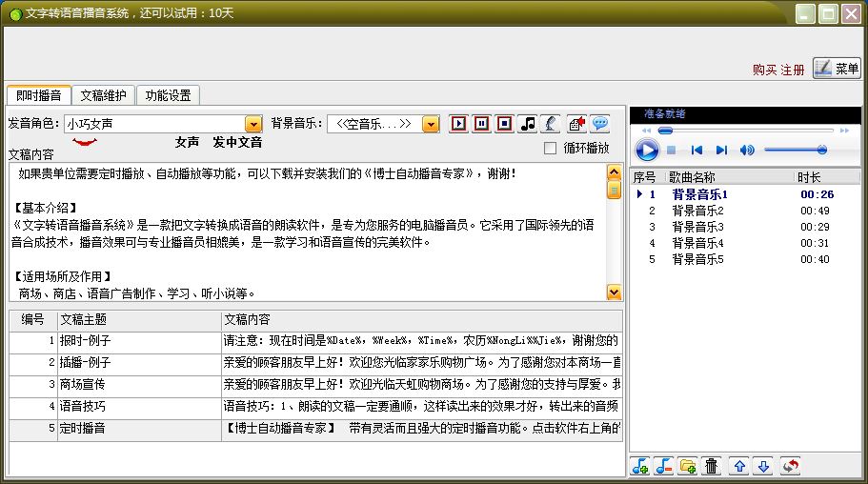868x484 pixels.
Task: Click the music note toolbar icon
Action: (x=528, y=124)
